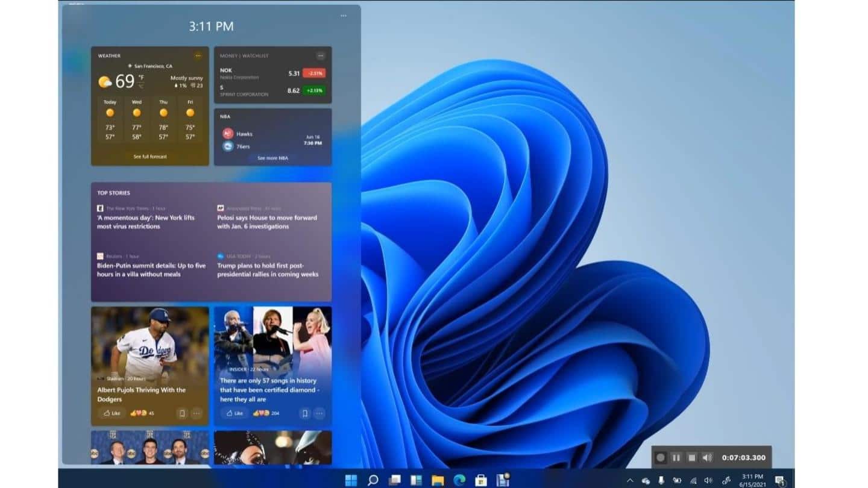Pause the ongoing screen recording
Screen dimensions: 868x488
click(676, 457)
